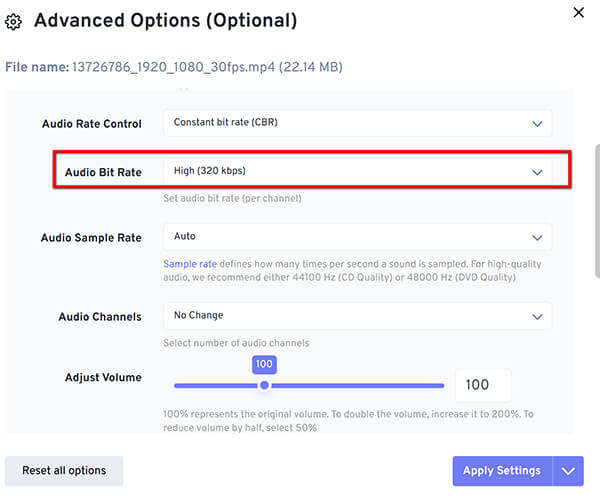
Task: Close the Advanced Options dialog
Action: pyautogui.click(x=578, y=13)
